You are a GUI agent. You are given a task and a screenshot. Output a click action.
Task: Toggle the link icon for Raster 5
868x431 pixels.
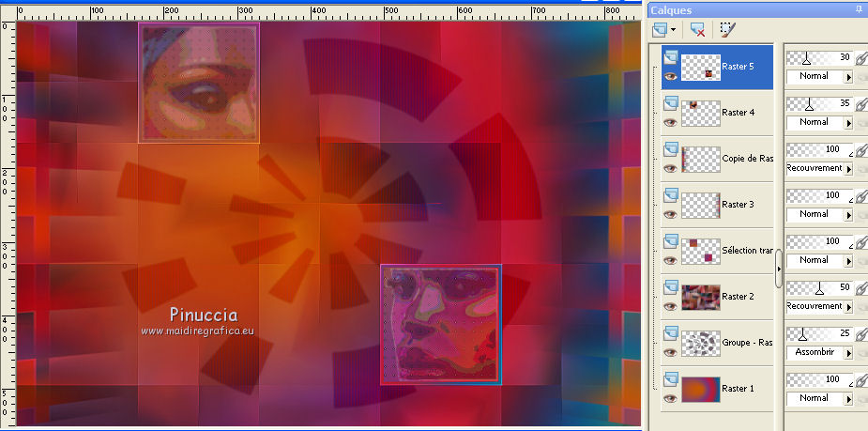[860, 58]
